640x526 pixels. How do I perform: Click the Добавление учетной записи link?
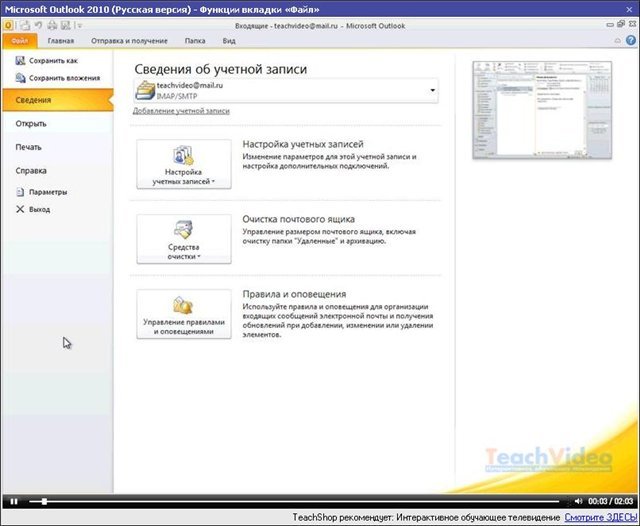[181, 111]
